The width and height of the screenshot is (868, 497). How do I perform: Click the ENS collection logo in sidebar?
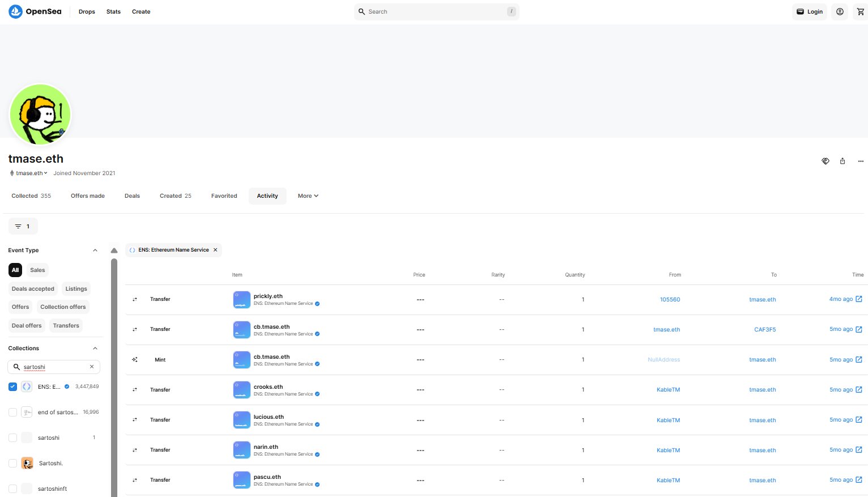pyautogui.click(x=27, y=386)
